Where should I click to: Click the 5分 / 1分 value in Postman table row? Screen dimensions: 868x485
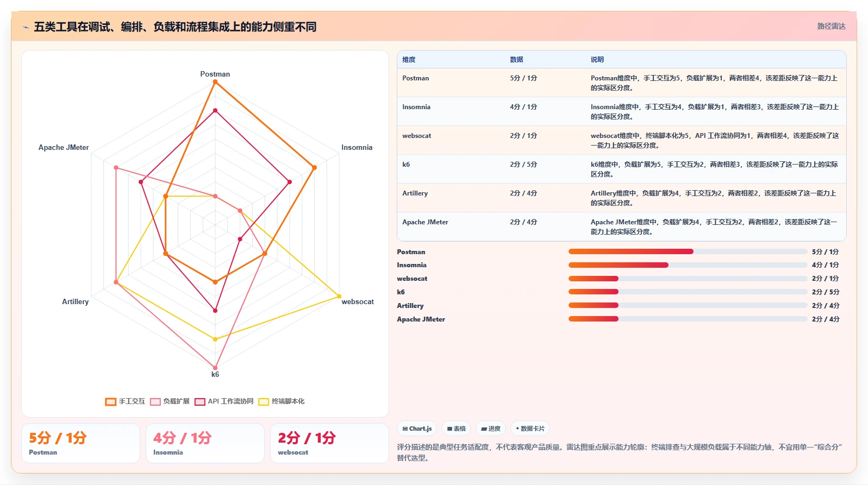[x=523, y=78]
